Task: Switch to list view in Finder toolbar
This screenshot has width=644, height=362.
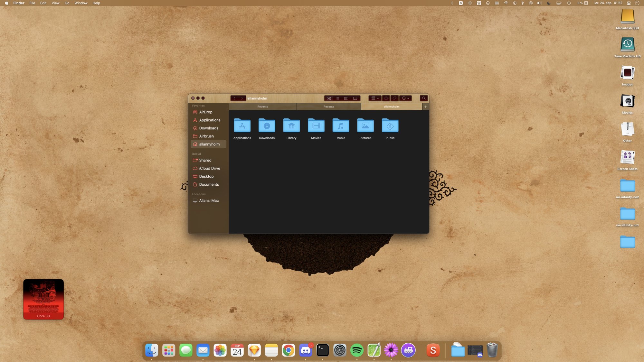Action: (x=337, y=98)
